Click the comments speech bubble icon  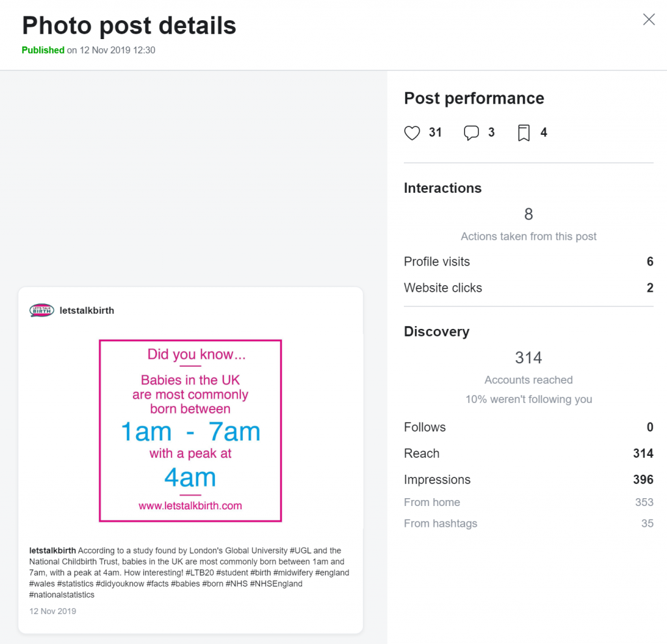pyautogui.click(x=472, y=133)
